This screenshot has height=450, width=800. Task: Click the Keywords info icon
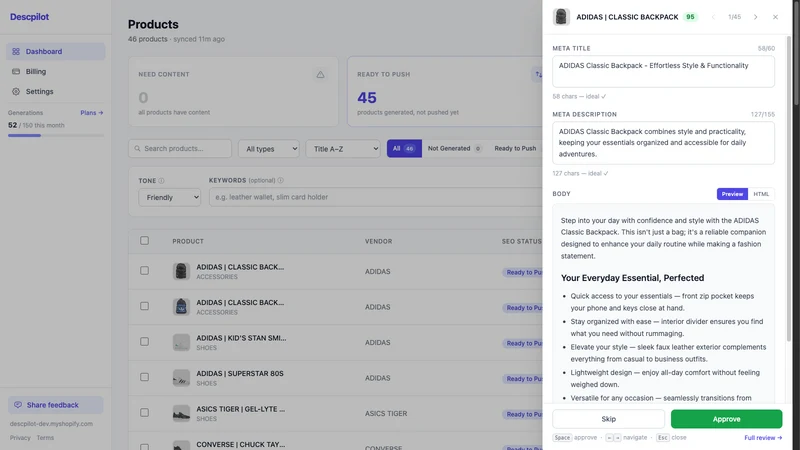[281, 180]
